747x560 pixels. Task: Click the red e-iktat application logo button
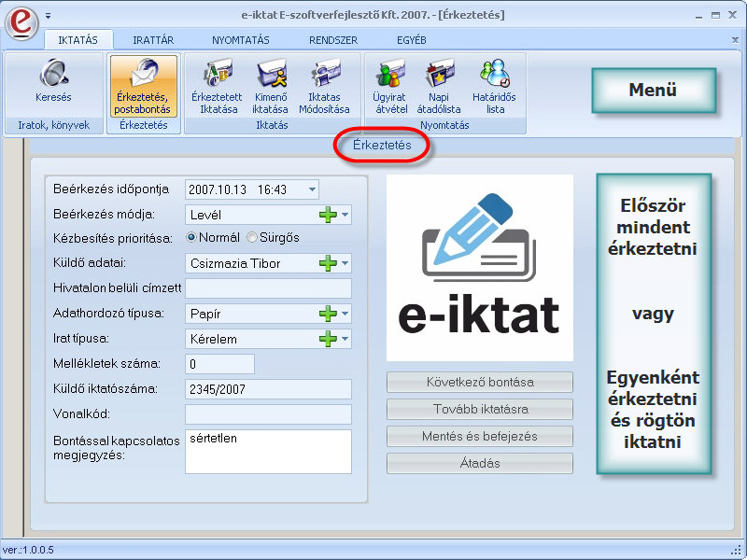21,21
